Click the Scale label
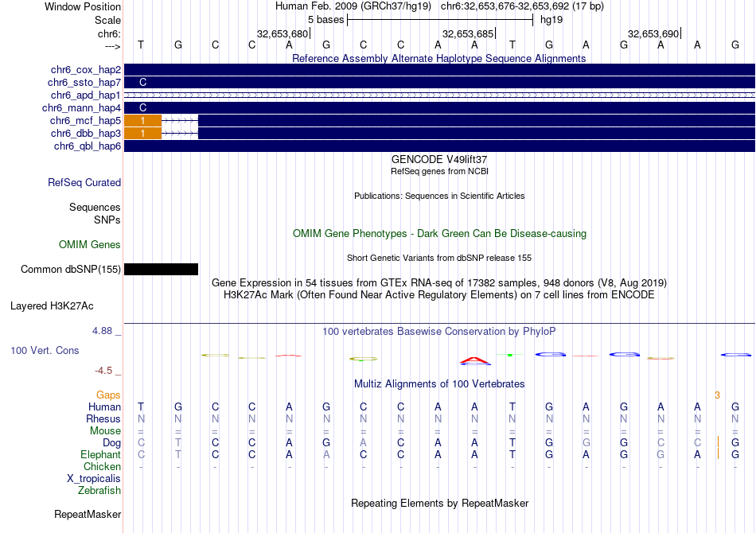Screen dimensions: 756x533 [x=107, y=20]
